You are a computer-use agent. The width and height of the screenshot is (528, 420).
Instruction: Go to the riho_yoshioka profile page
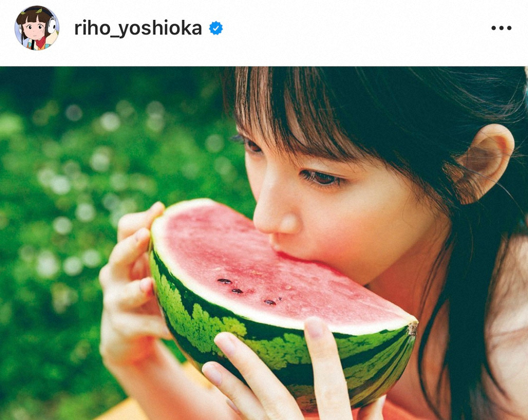pos(138,29)
